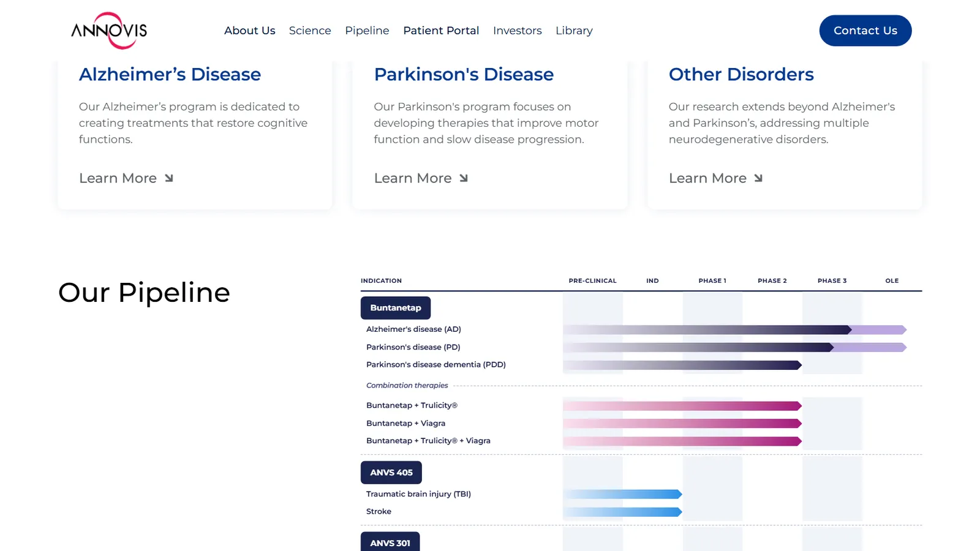Click the Parkinson's disease dementia (PDD) label
The image size is (980, 551).
point(436,365)
